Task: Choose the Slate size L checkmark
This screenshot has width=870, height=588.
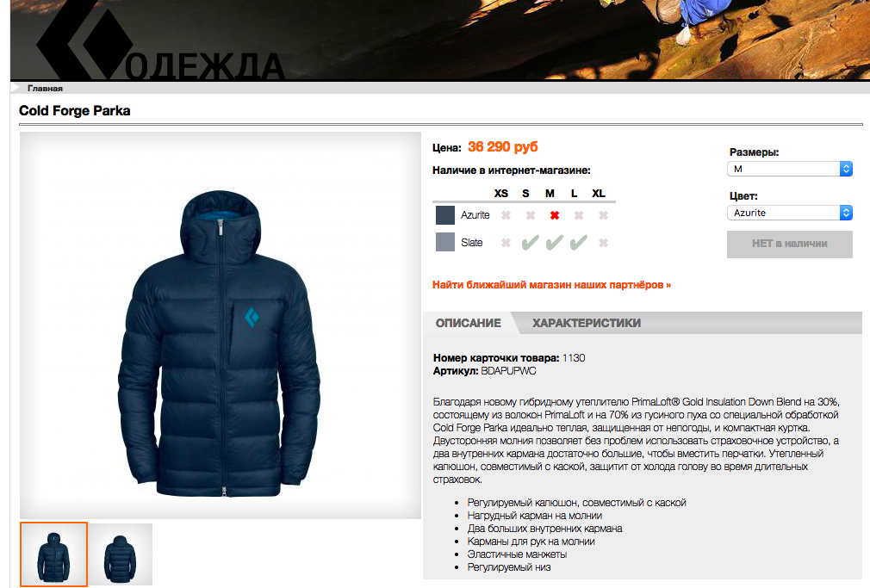Action: (579, 243)
